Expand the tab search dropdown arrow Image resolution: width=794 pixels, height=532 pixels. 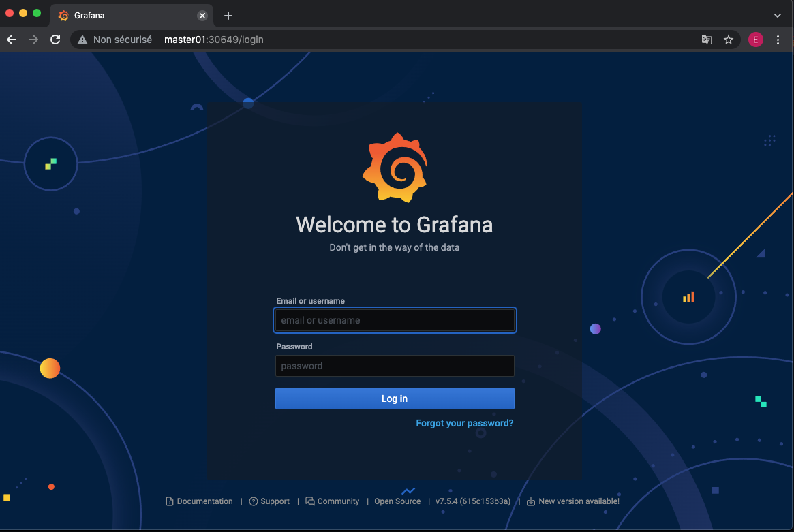click(778, 15)
